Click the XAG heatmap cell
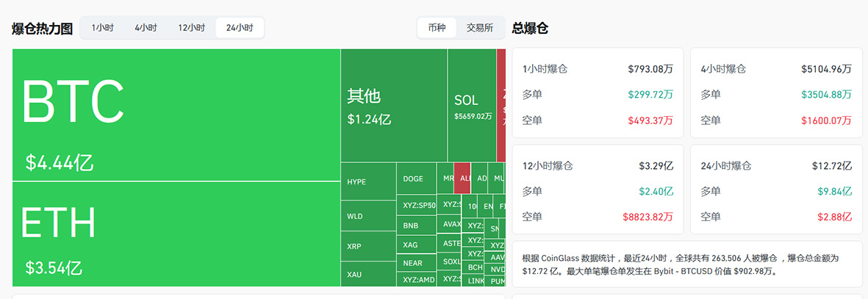The height and width of the screenshot is (299, 868). [x=416, y=244]
